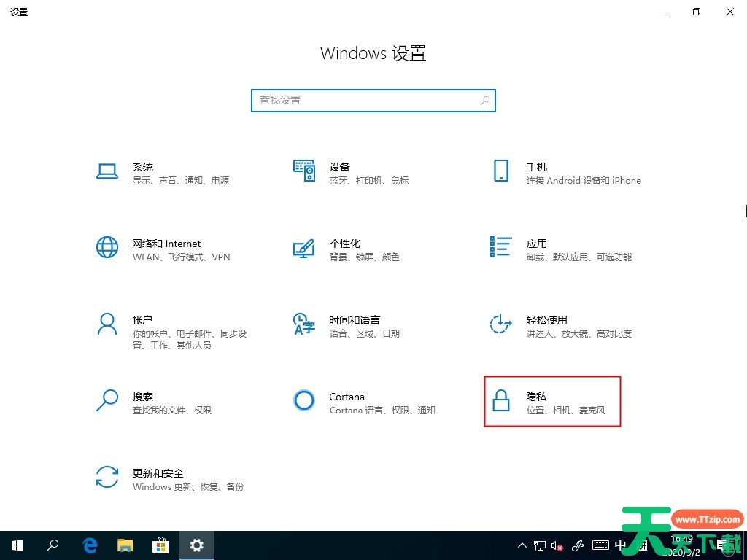Click the 查找设置 search field

[x=365, y=101]
